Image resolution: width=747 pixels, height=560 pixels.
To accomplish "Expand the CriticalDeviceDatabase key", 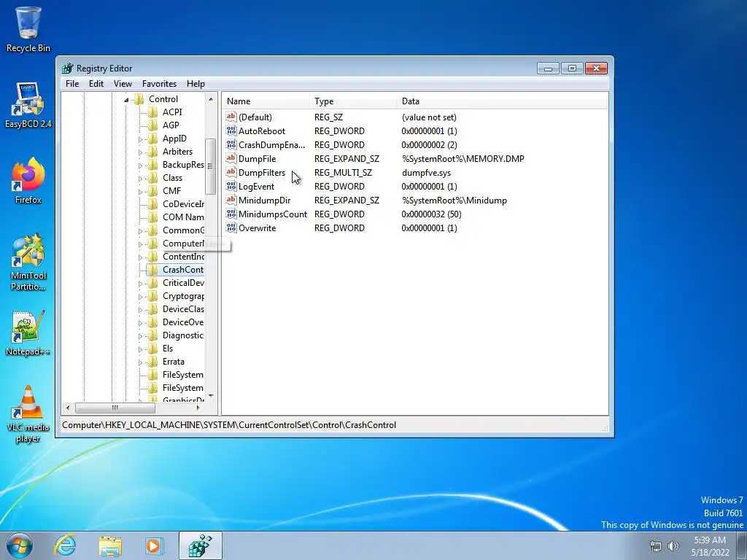I will tap(140, 284).
